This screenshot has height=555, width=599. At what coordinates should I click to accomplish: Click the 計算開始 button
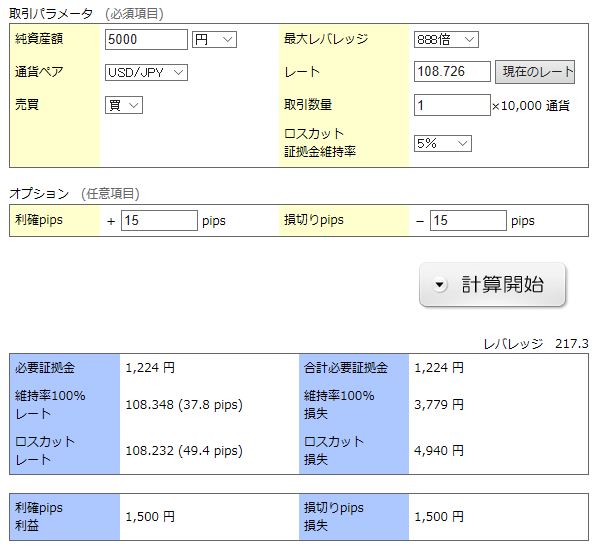492,284
